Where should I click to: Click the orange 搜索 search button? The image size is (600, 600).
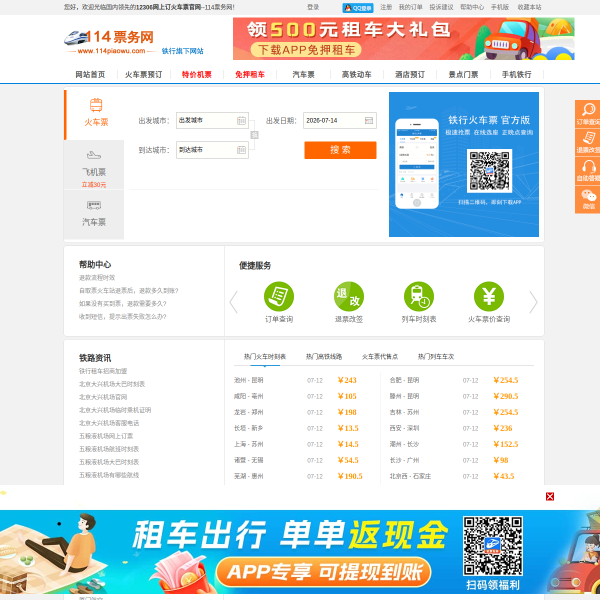point(340,150)
